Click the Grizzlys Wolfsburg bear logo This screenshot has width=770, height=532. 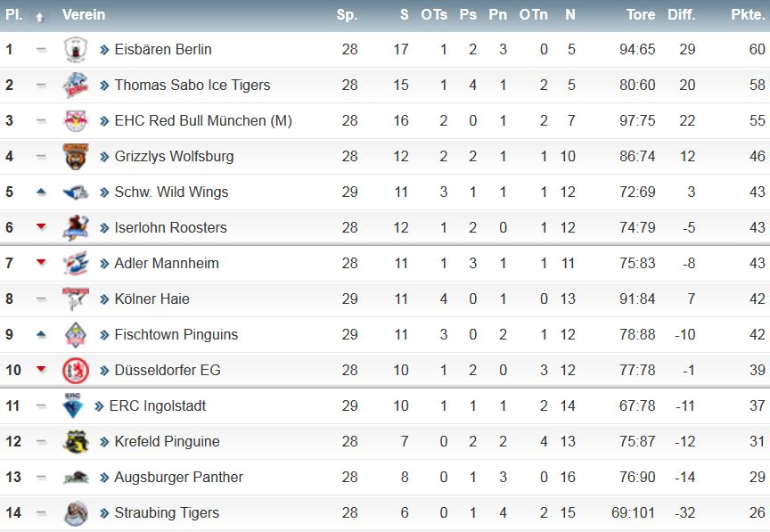[x=76, y=157]
